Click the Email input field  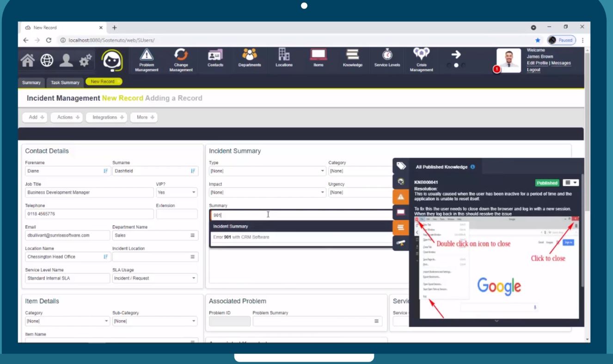tap(67, 236)
